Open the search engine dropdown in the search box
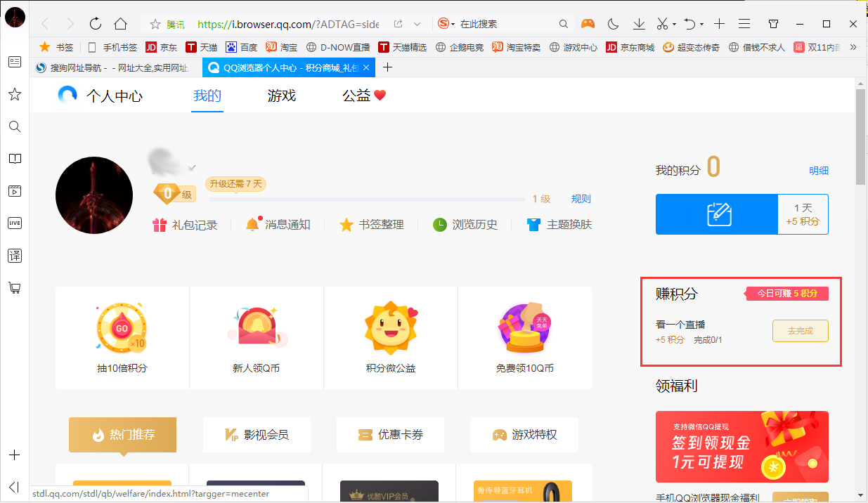 point(446,23)
